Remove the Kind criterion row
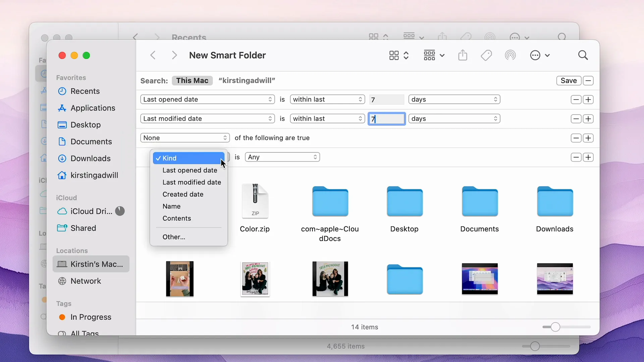Image resolution: width=644 pixels, height=362 pixels. 576,157
